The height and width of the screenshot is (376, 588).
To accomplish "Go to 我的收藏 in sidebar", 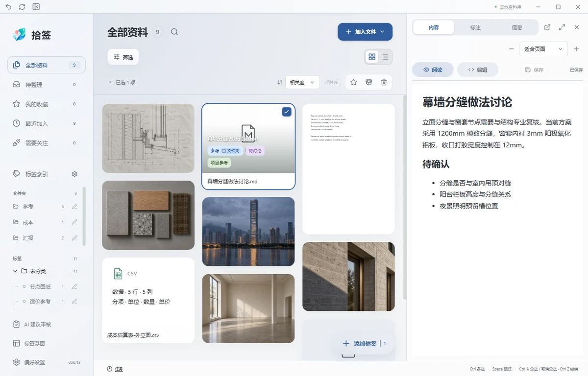I will click(x=47, y=104).
